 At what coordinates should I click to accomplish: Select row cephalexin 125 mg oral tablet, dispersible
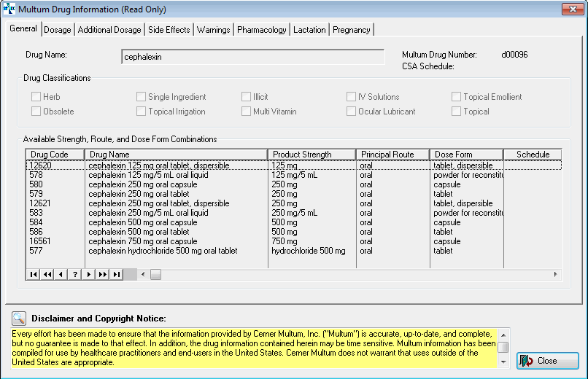tap(293, 165)
